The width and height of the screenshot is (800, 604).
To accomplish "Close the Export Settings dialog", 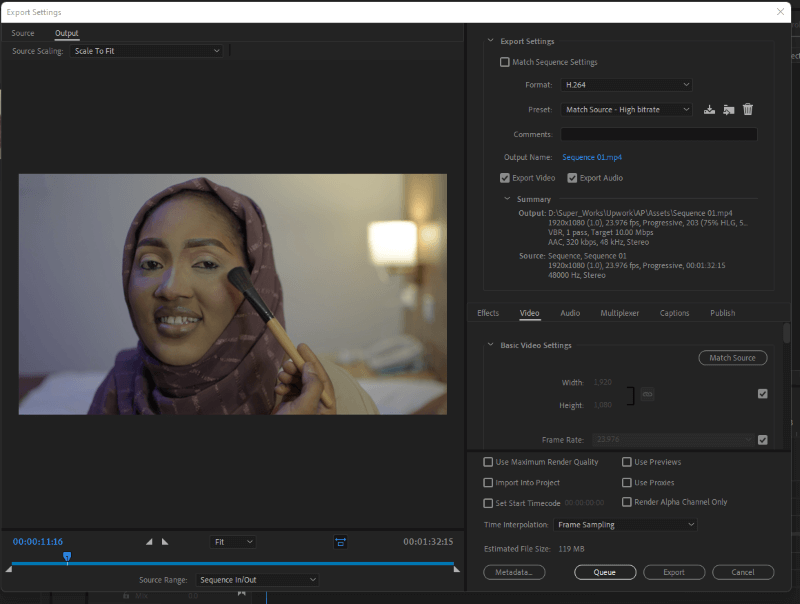I will [x=780, y=12].
